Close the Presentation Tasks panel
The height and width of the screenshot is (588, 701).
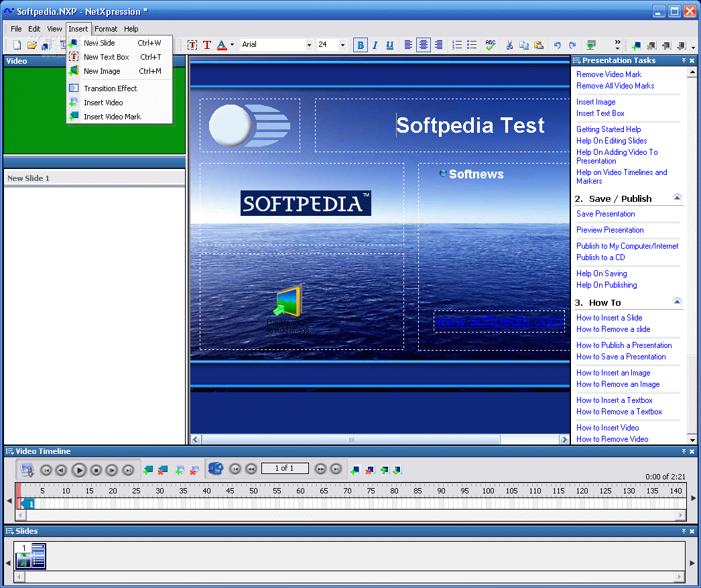point(692,60)
